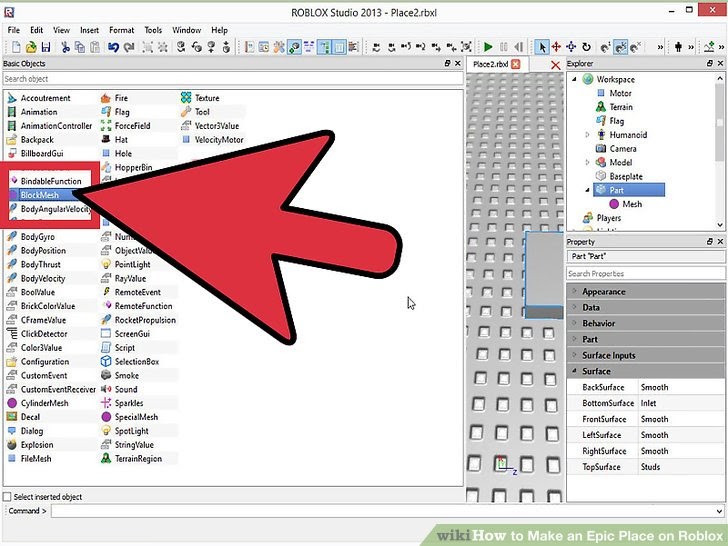Expand the Humanoid tree node
728x546 pixels.
coord(587,135)
